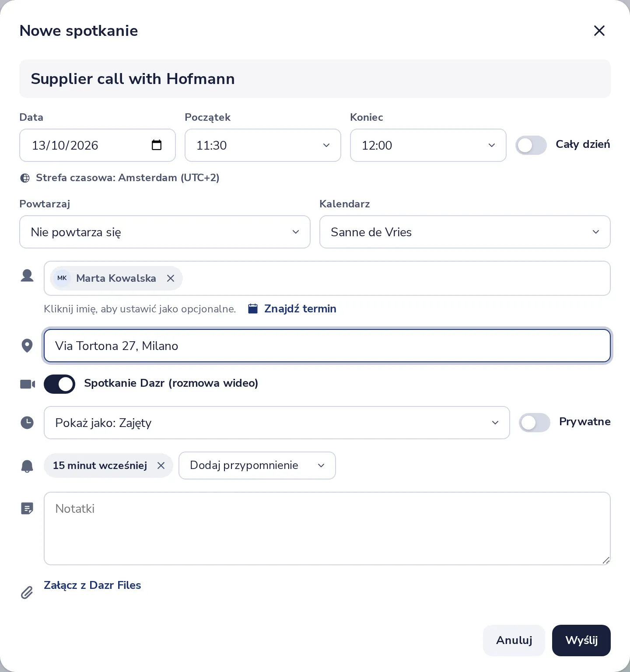The image size is (630, 672).
Task: Open the Kalendarz dropdown
Action: tap(465, 232)
